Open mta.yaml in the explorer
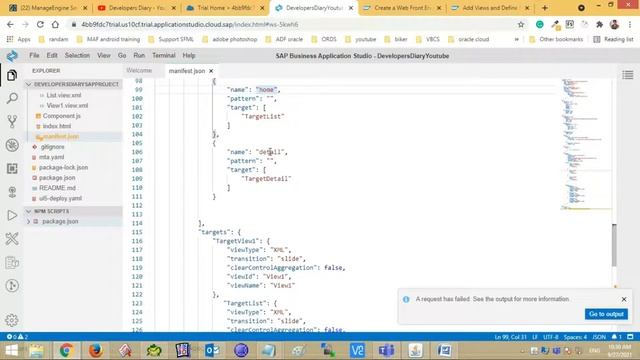The image size is (640, 360). 51,157
